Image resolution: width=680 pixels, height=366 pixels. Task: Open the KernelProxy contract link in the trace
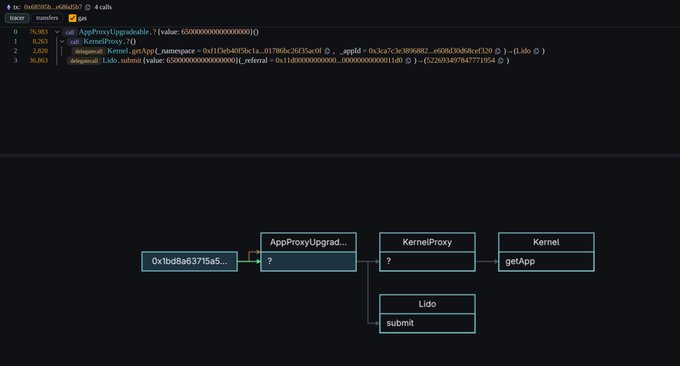click(x=103, y=42)
